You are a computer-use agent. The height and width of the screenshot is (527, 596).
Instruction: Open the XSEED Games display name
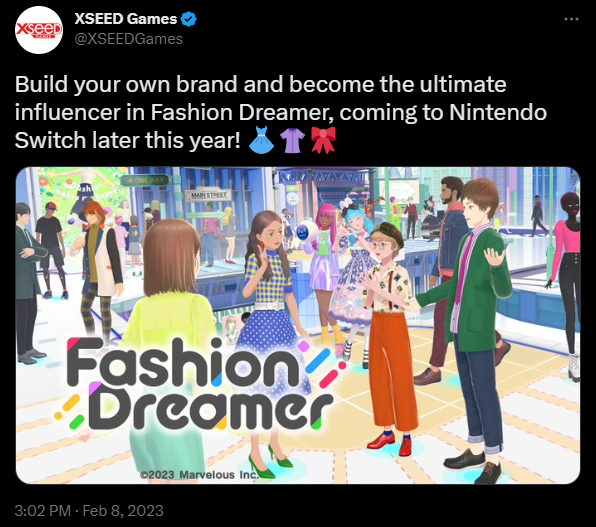tap(126, 19)
